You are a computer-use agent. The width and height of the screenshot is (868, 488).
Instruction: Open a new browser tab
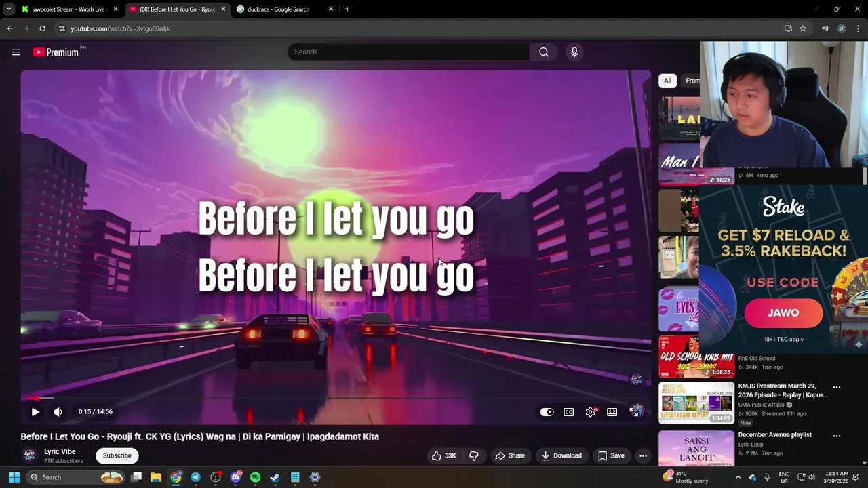(347, 9)
